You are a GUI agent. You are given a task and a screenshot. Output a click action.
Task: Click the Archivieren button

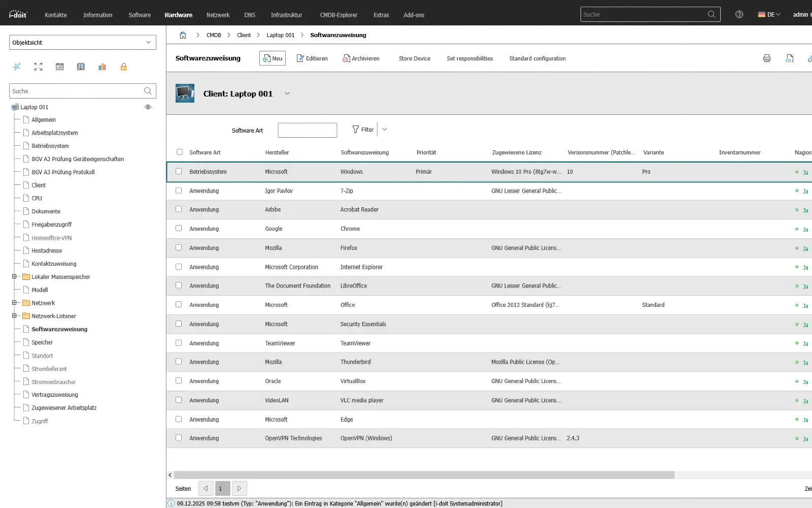361,58
